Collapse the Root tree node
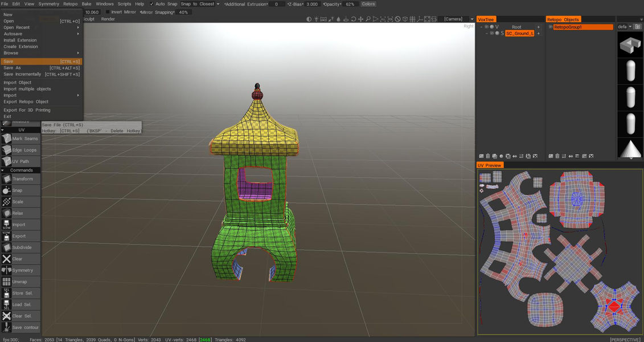 (x=481, y=27)
